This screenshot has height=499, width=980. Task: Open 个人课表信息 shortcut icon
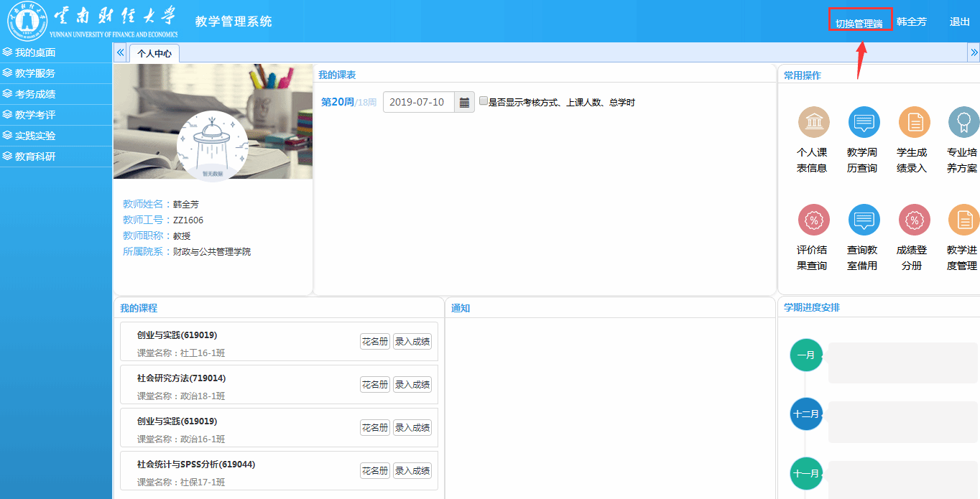pos(813,123)
